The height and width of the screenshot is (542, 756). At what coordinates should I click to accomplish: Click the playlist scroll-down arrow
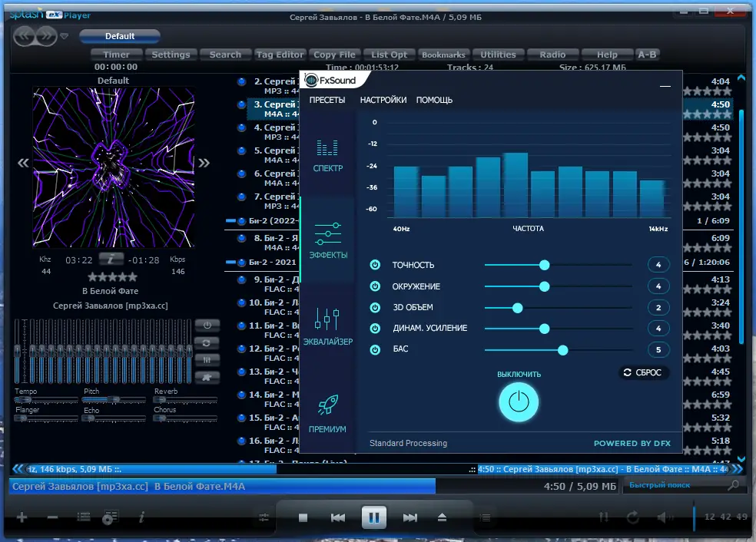pos(741,458)
